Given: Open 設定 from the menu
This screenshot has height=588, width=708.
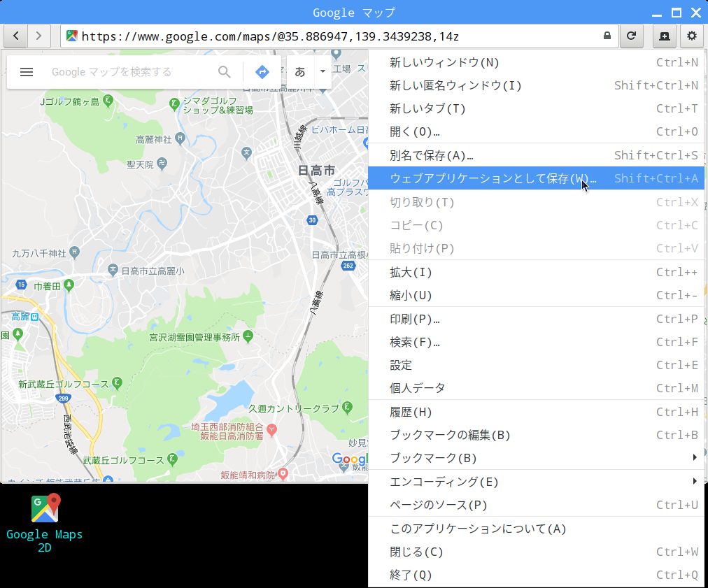Looking at the screenshot, I should pyautogui.click(x=537, y=365).
